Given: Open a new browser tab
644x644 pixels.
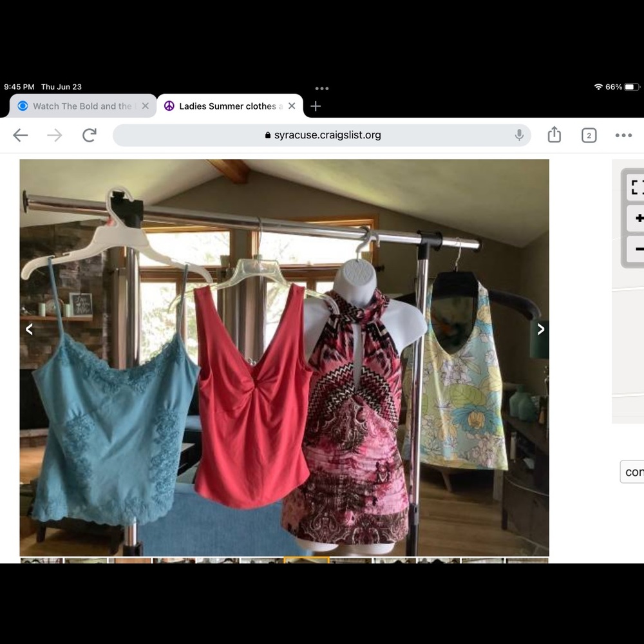Looking at the screenshot, I should point(316,106).
